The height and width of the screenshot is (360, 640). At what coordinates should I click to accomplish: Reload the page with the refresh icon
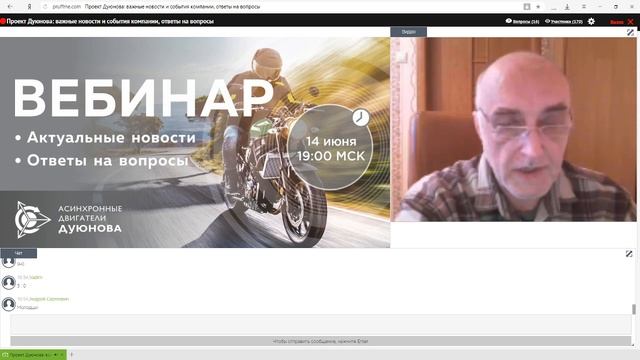pos(45,7)
